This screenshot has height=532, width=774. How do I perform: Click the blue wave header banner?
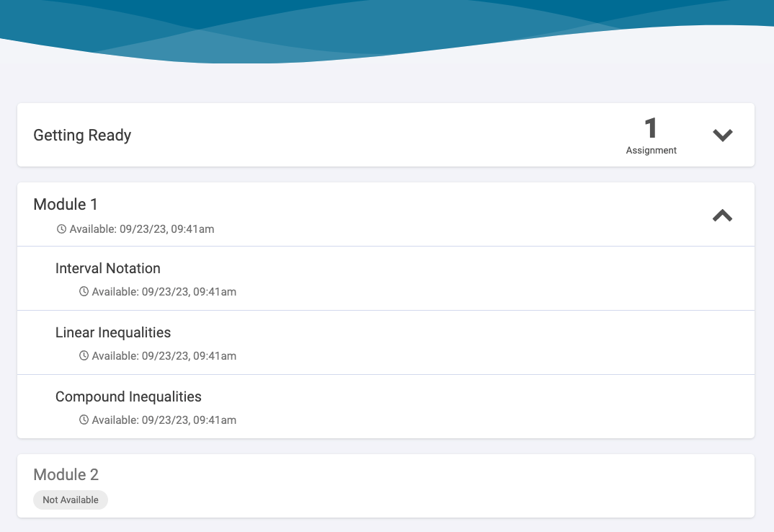pos(387,25)
